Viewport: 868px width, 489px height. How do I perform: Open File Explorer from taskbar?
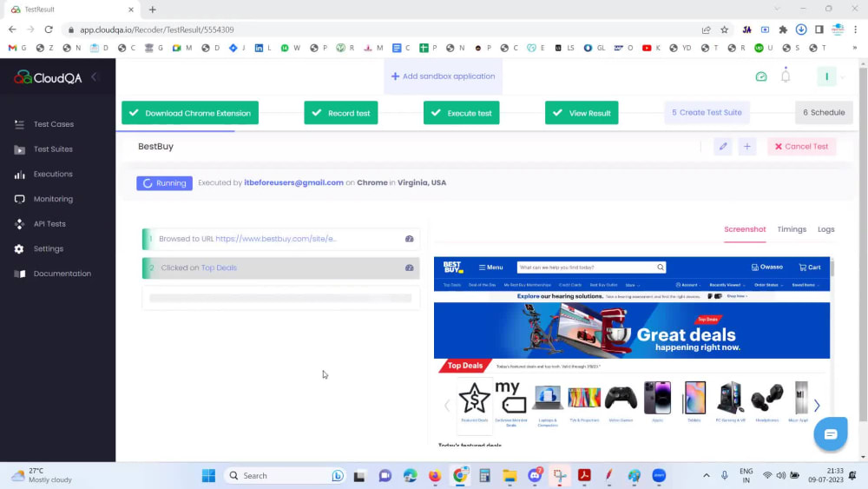coord(510,476)
